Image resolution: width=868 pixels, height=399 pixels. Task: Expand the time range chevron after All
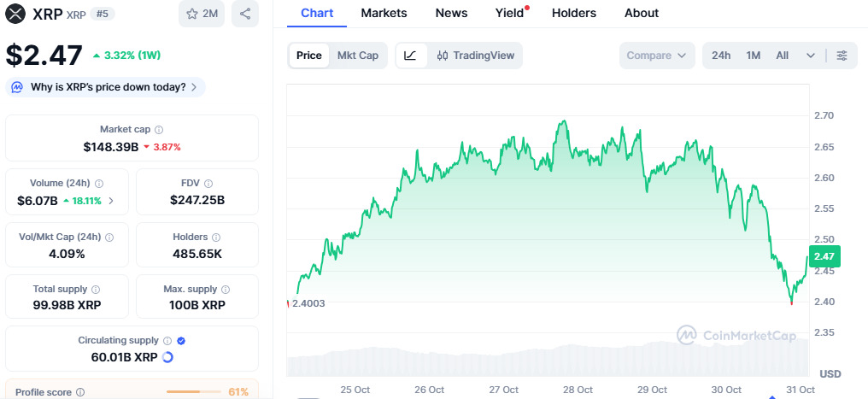tap(810, 56)
